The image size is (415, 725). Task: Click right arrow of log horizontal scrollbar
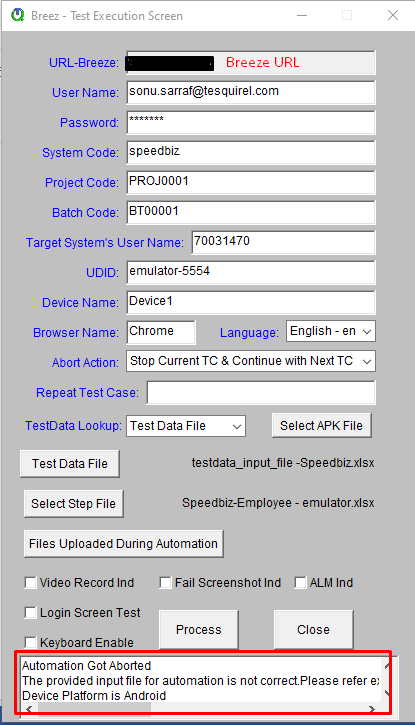[x=372, y=709]
